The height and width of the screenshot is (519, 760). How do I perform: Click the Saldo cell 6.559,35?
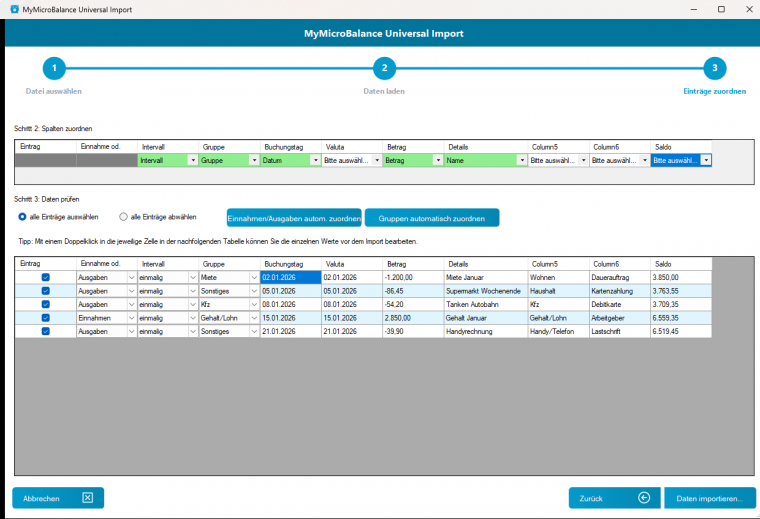click(x=681, y=318)
